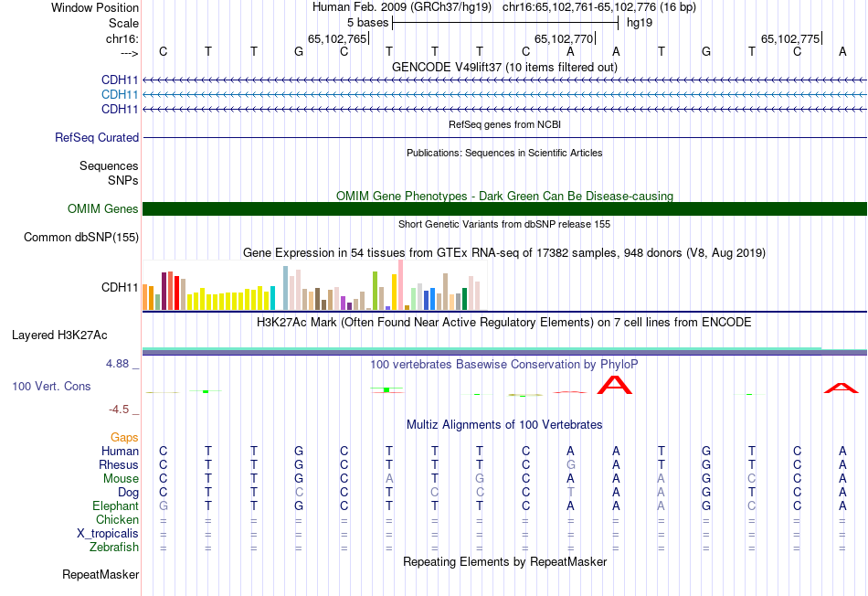Select the Human alignment row label
868x596 pixels.
pyautogui.click(x=120, y=451)
